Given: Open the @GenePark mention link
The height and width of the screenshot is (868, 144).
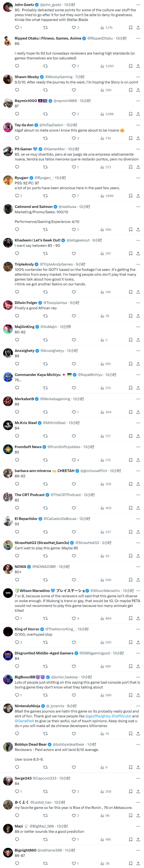Looking at the screenshot, I should (24, 721).
